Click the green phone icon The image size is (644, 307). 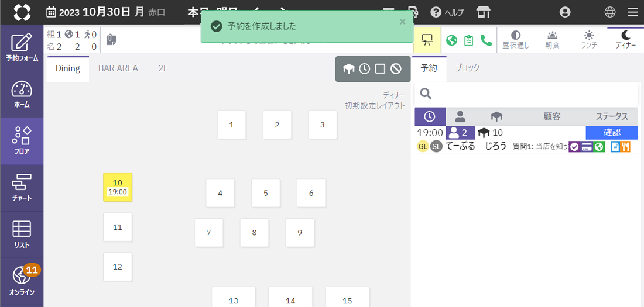pyautogui.click(x=486, y=40)
